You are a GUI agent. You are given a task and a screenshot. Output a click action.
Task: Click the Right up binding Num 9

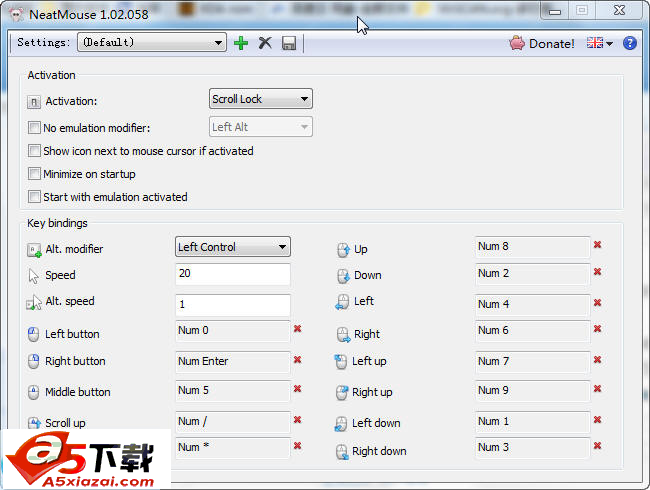(x=532, y=391)
